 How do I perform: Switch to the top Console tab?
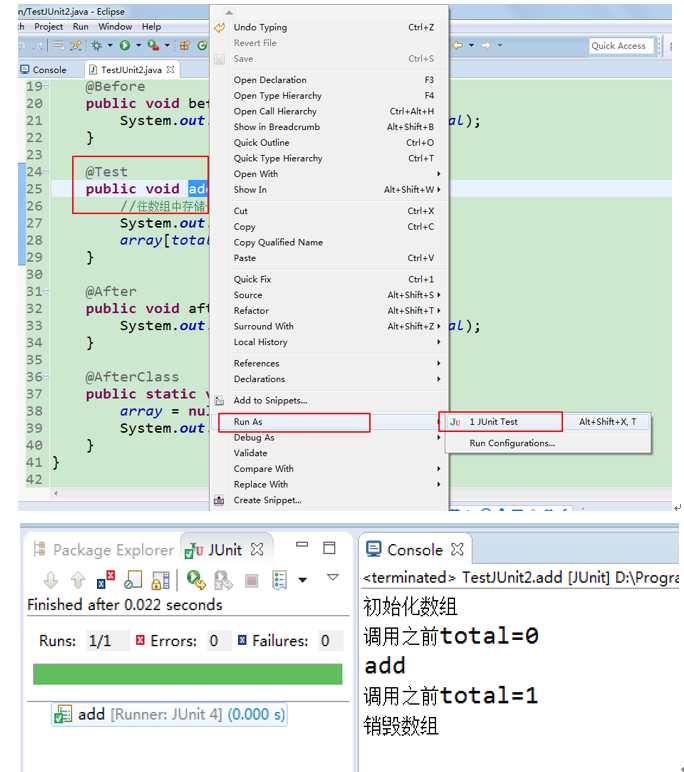(43, 69)
